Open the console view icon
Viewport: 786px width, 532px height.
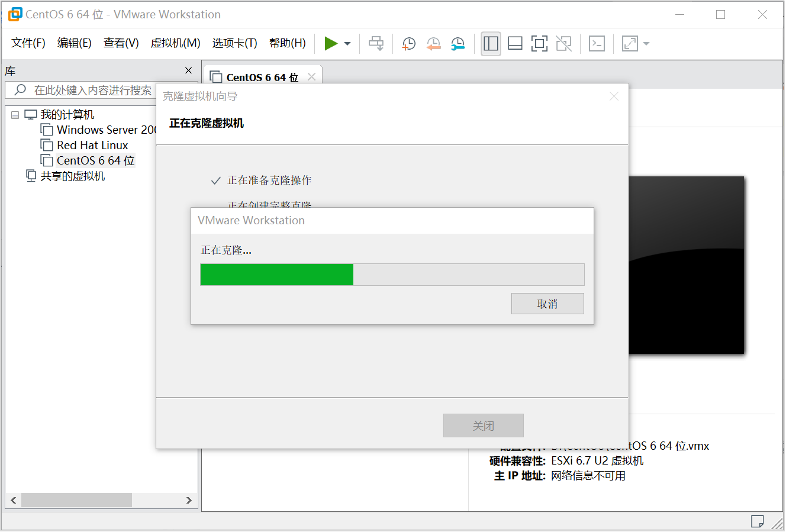click(597, 43)
